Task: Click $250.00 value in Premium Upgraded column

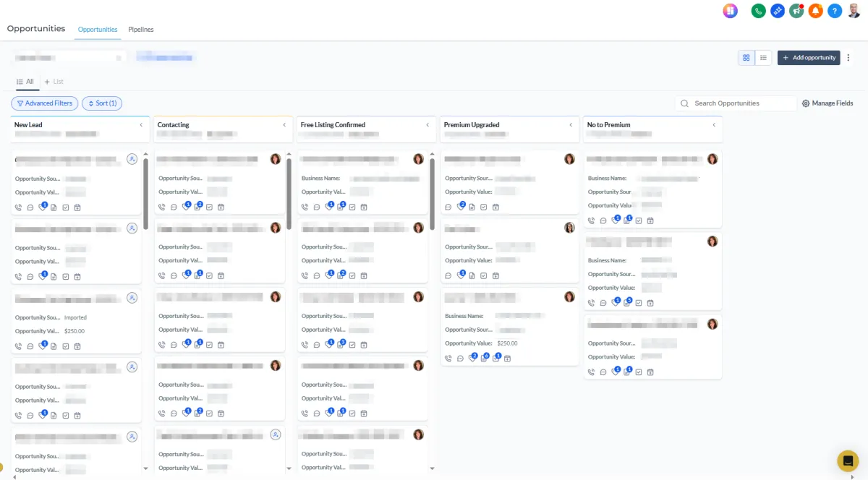Action: coord(507,343)
